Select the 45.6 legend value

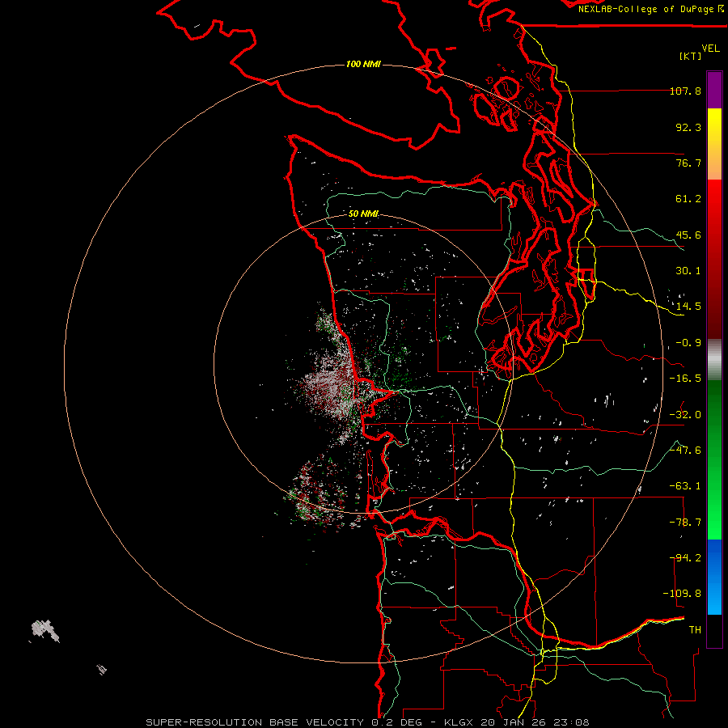click(688, 235)
